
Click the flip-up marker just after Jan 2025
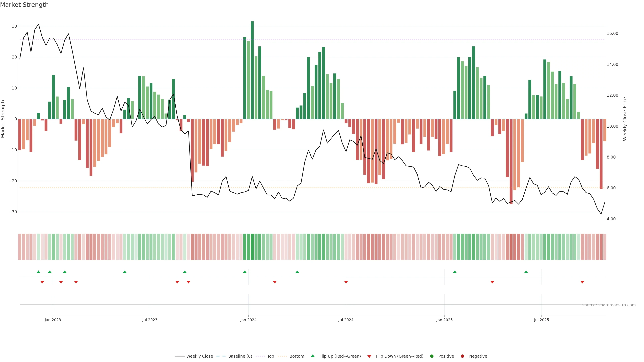coord(455,272)
